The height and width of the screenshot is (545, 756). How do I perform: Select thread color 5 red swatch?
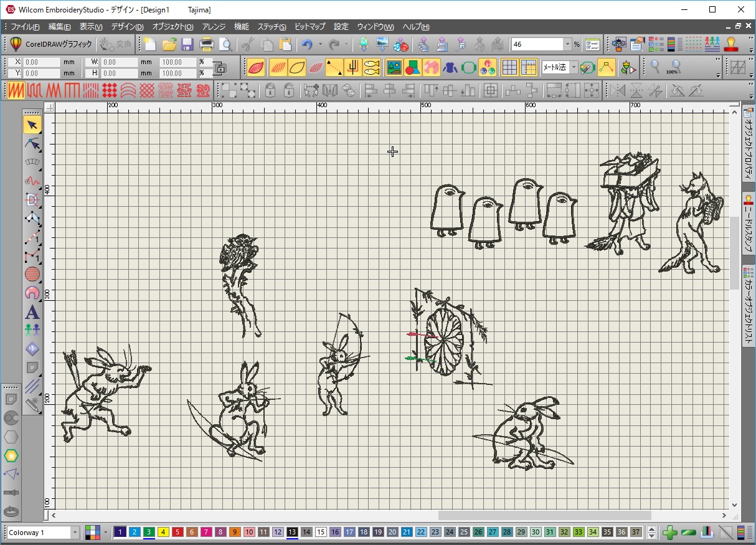177,532
